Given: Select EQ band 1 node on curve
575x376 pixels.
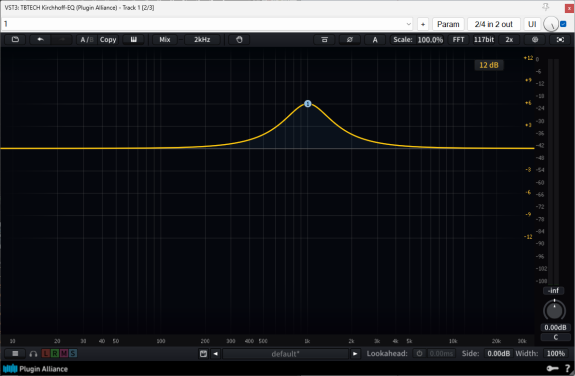Looking at the screenshot, I should 308,104.
